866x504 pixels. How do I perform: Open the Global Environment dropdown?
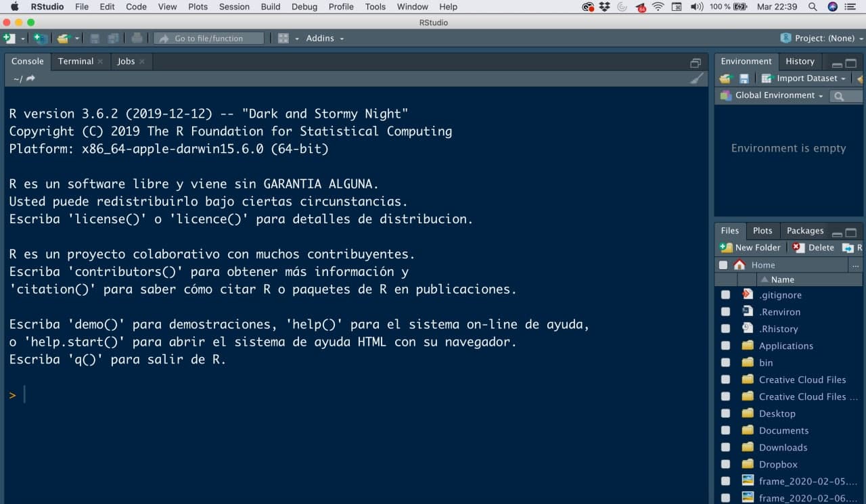pyautogui.click(x=772, y=95)
